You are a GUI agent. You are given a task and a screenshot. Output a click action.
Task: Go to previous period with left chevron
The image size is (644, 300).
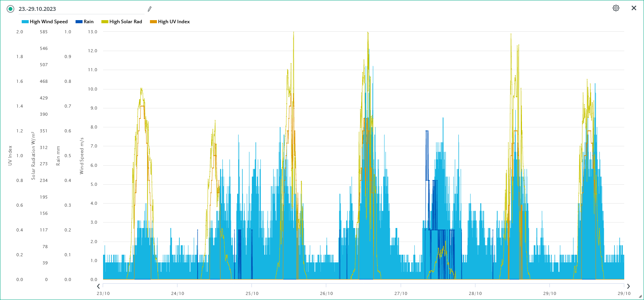click(98, 286)
